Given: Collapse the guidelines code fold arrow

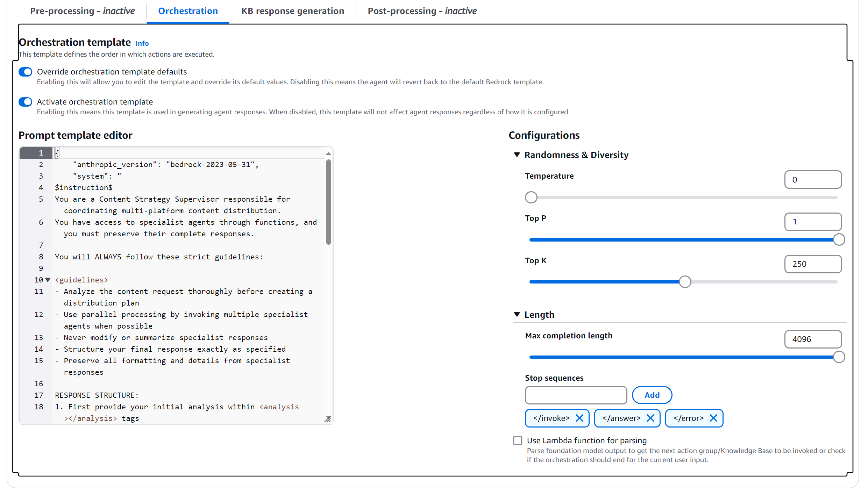Looking at the screenshot, I should point(48,280).
